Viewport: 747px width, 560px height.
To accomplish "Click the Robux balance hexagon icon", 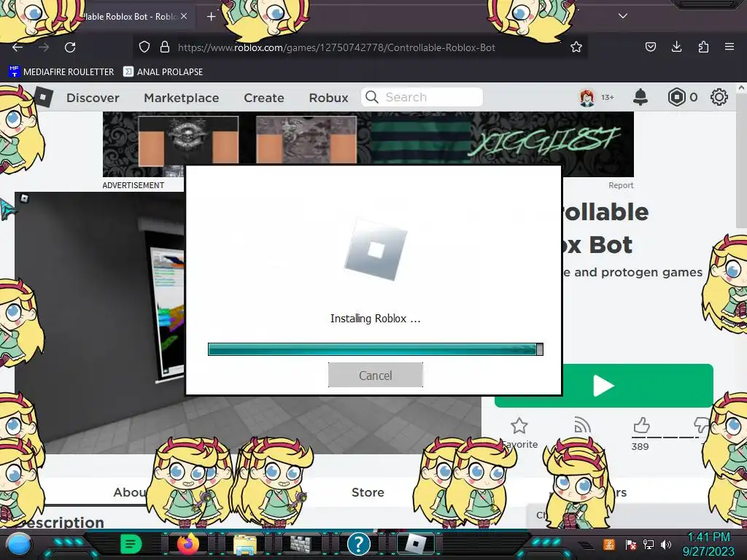I will [676, 97].
